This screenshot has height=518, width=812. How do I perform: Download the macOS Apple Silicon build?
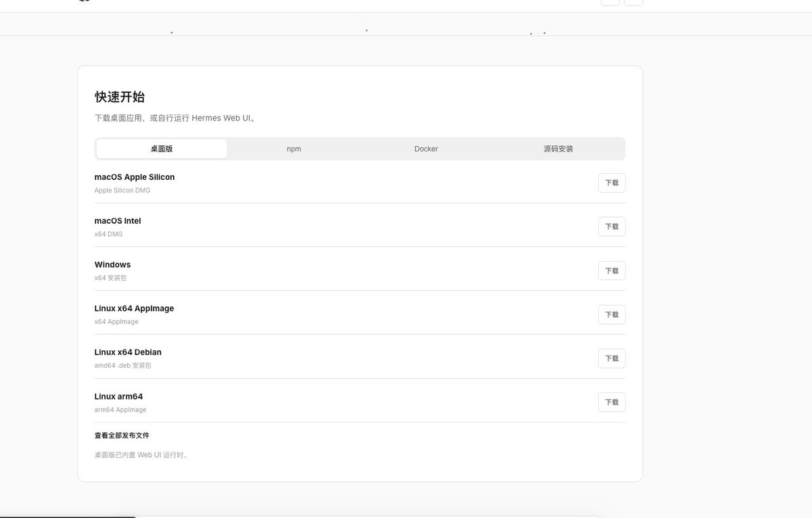(x=612, y=183)
